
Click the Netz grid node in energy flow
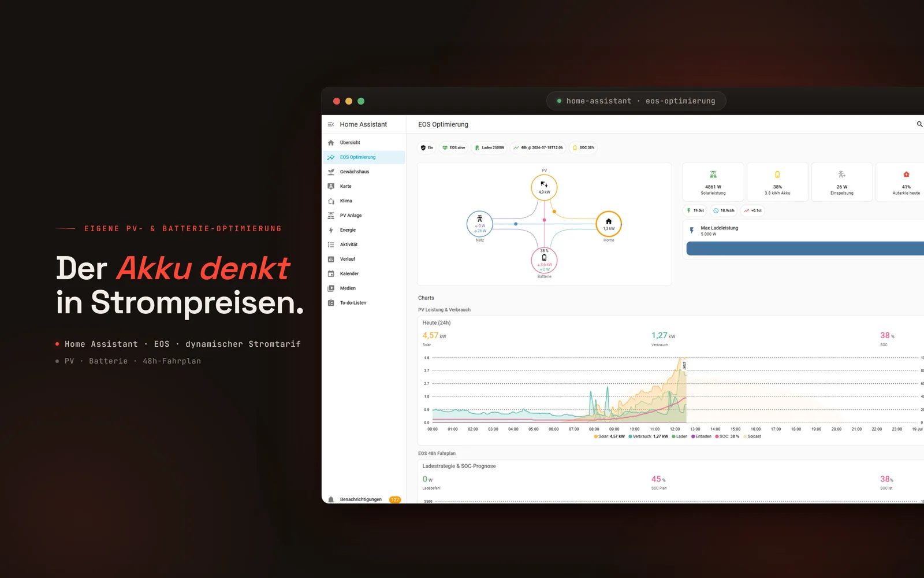[x=480, y=224]
